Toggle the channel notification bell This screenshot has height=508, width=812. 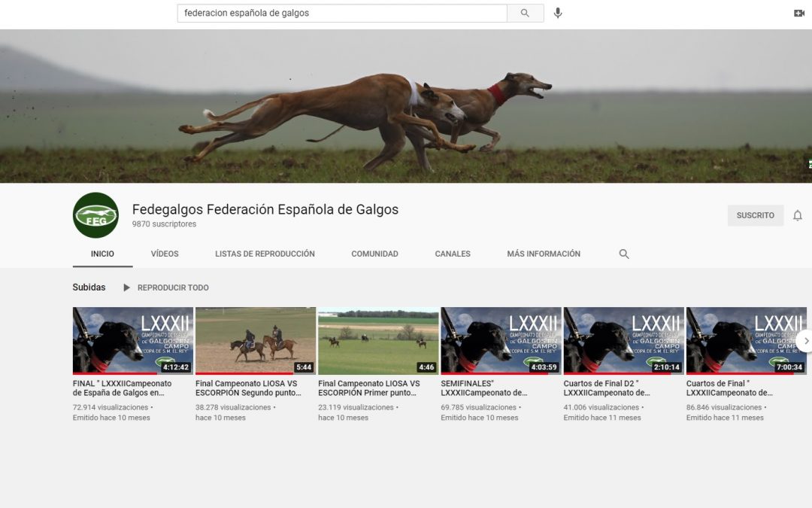tap(798, 216)
